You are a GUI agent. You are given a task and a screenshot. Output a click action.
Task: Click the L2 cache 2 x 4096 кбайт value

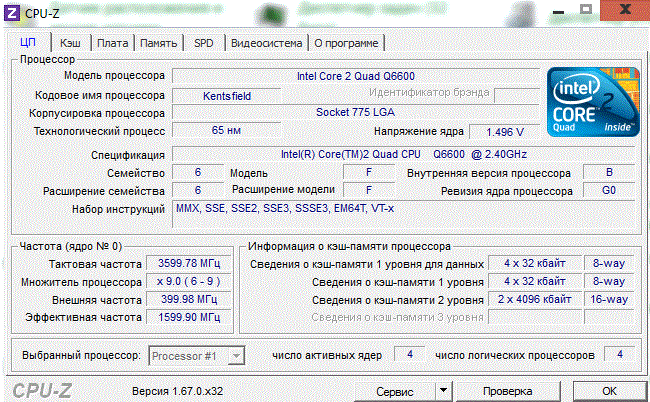coord(535,299)
